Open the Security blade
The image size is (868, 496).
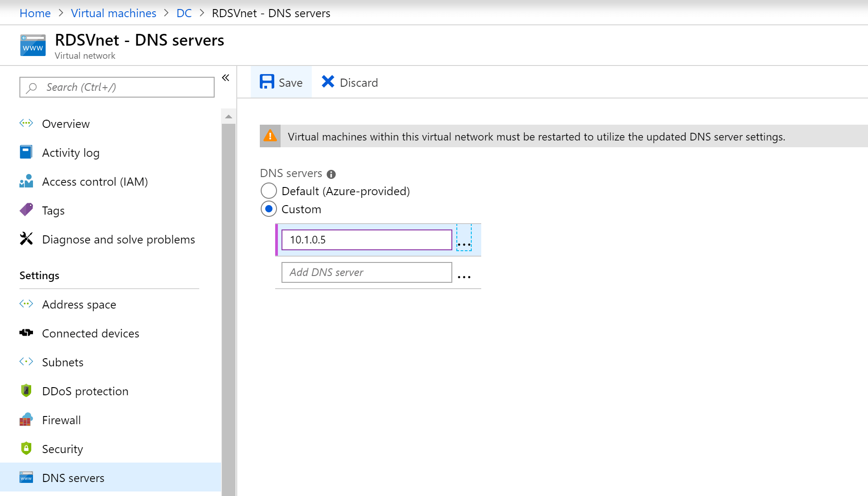pyautogui.click(x=62, y=449)
